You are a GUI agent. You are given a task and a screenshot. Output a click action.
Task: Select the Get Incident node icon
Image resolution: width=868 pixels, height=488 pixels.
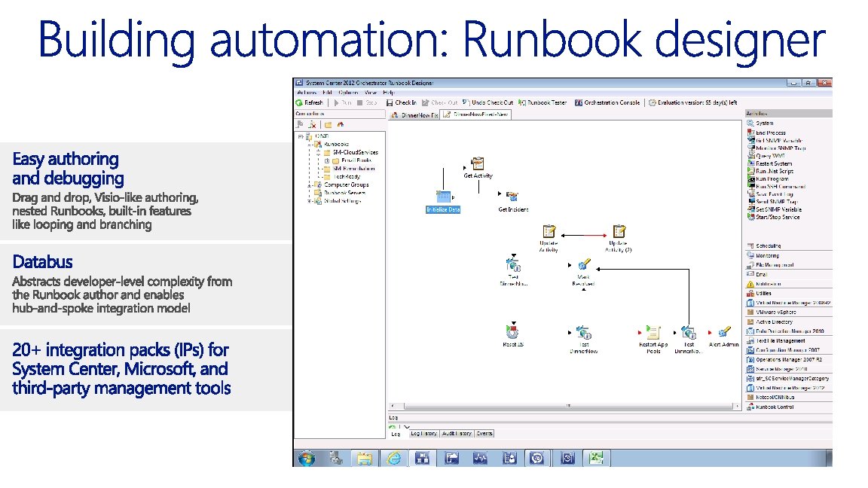tap(512, 197)
